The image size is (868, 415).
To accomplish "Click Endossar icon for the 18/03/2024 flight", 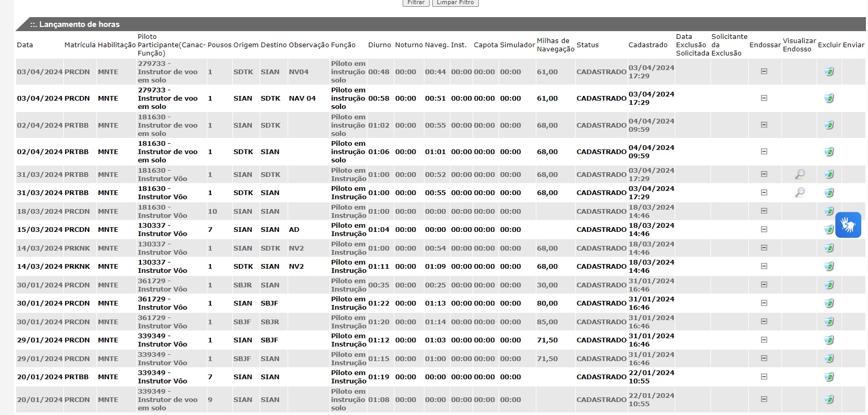I will 764,211.
